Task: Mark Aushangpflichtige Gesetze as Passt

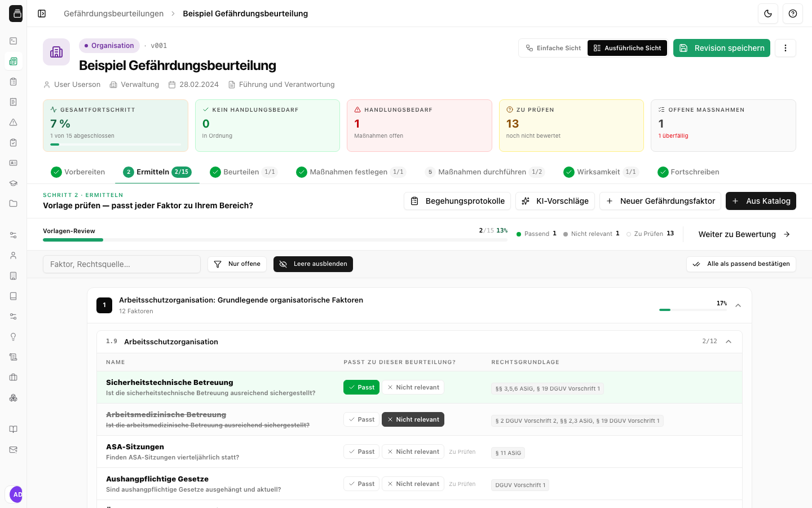Action: click(361, 484)
